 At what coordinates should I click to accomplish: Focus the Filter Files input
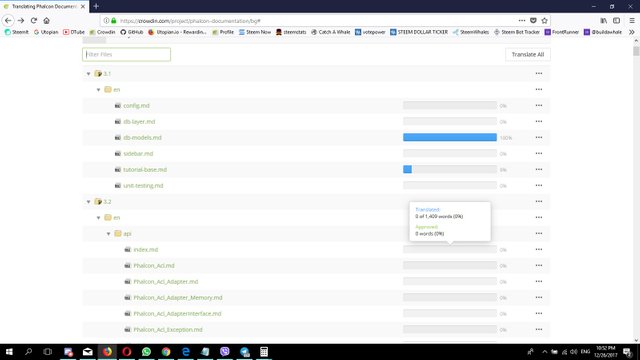click(127, 54)
